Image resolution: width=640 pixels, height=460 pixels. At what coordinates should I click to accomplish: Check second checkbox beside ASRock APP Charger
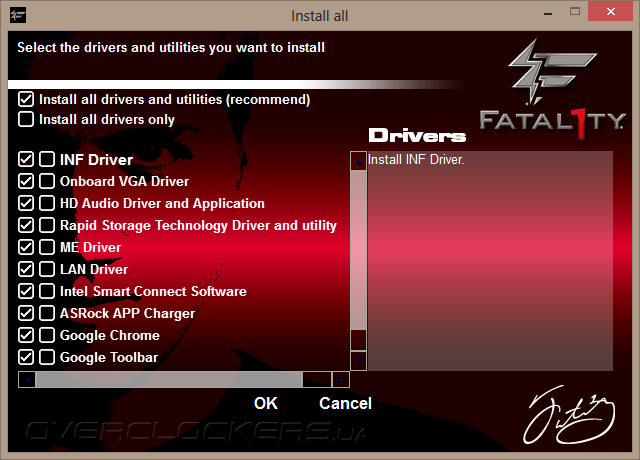click(47, 313)
